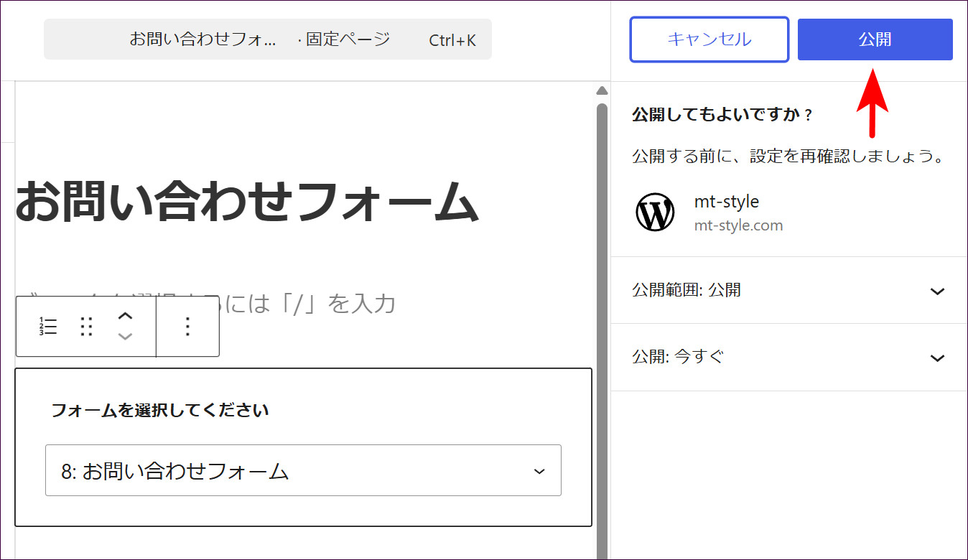Open the document title command bar

[268, 39]
